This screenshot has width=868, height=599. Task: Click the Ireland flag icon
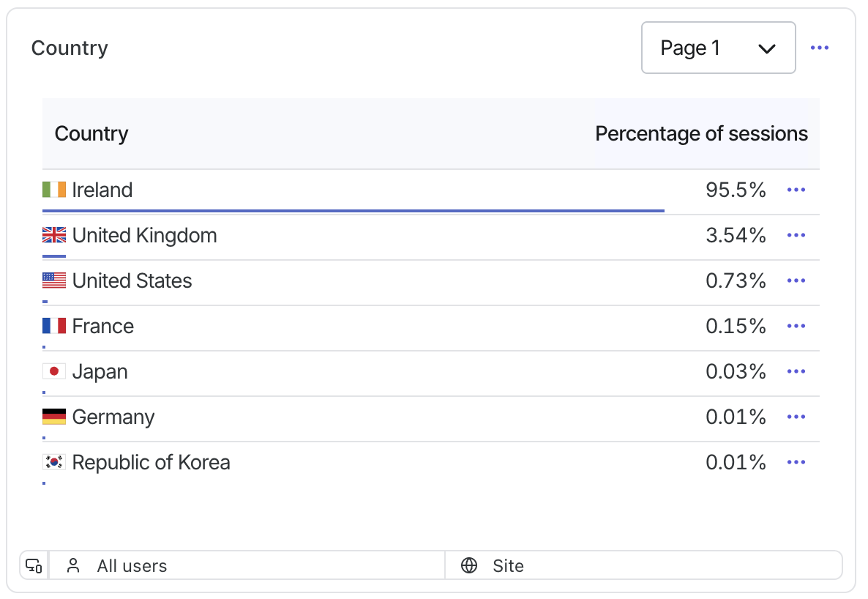click(x=54, y=190)
